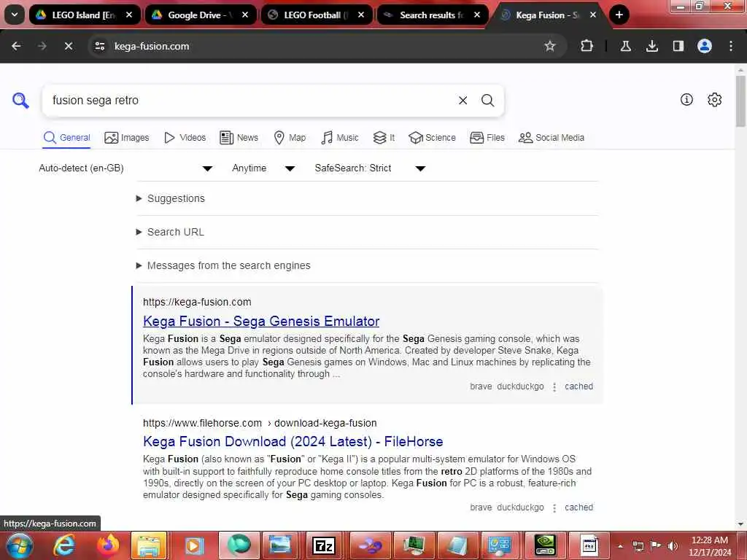Open Chrome Labs flask icon
The height and width of the screenshot is (560, 747).
(x=625, y=46)
